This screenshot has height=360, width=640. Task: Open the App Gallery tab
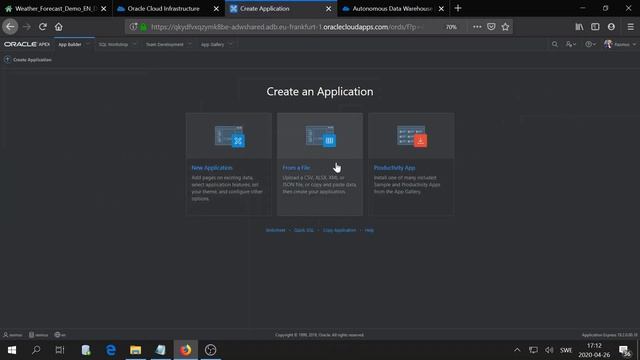click(212, 44)
